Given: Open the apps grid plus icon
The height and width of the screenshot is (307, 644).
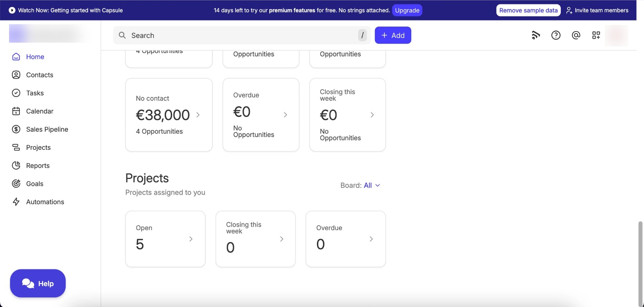Looking at the screenshot, I should 596,35.
